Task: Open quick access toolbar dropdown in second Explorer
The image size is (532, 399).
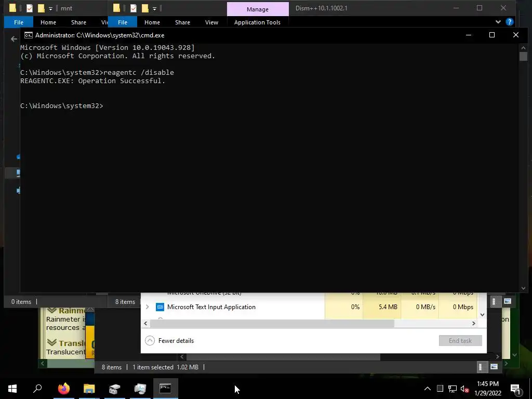Action: pos(154,8)
